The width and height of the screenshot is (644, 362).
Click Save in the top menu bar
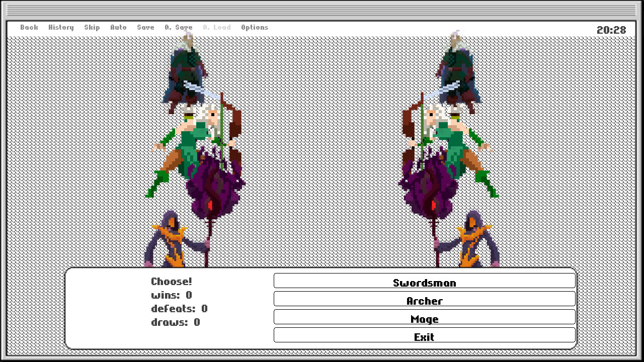tap(145, 27)
